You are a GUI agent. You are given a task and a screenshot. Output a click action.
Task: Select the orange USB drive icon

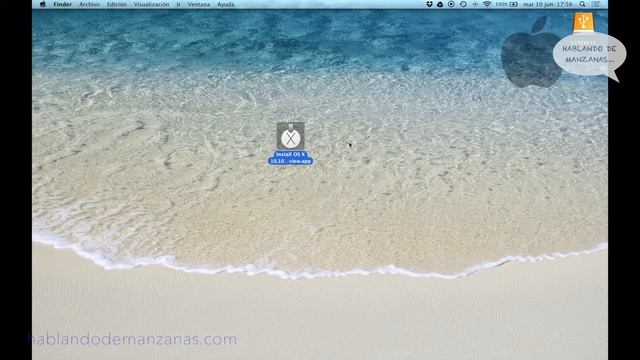[584, 22]
